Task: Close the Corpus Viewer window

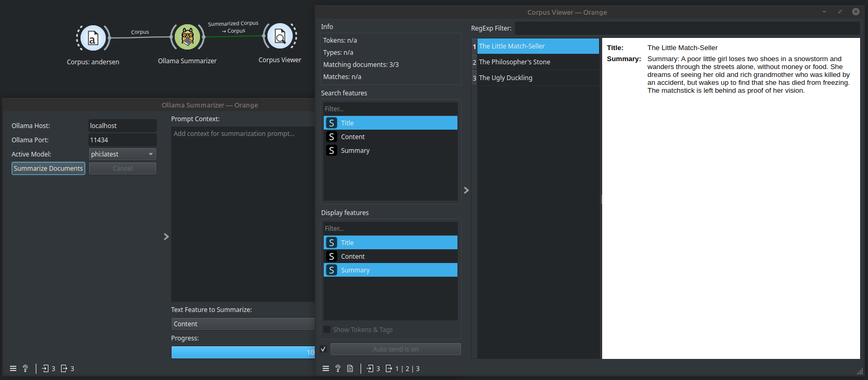Action: point(856,12)
